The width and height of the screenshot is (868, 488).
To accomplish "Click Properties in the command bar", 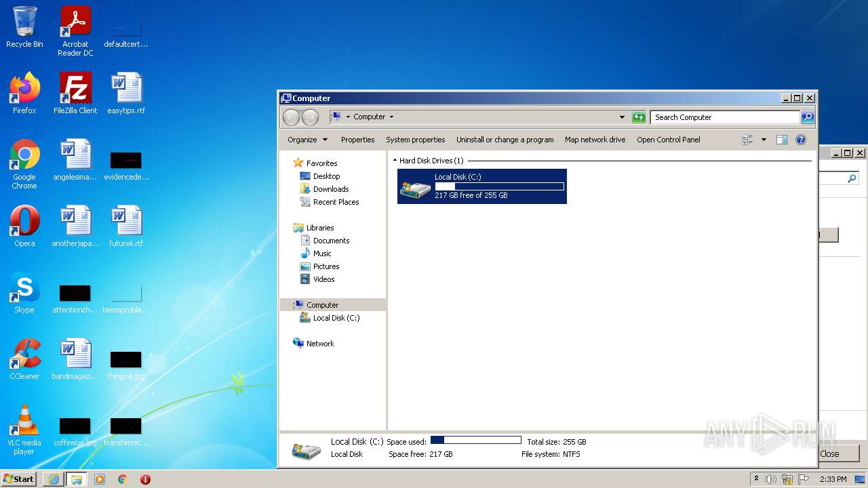I will [357, 140].
